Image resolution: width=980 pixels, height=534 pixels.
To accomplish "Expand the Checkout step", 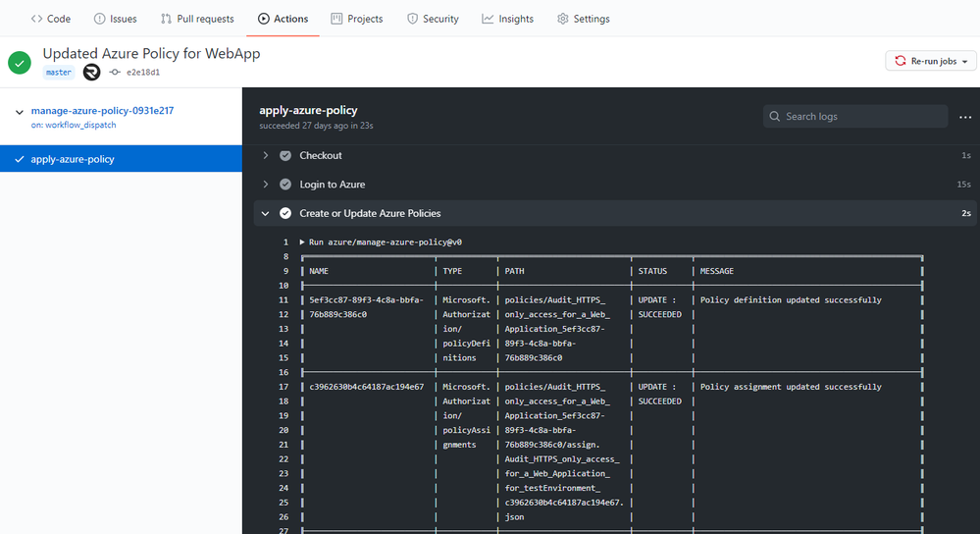I will (266, 155).
